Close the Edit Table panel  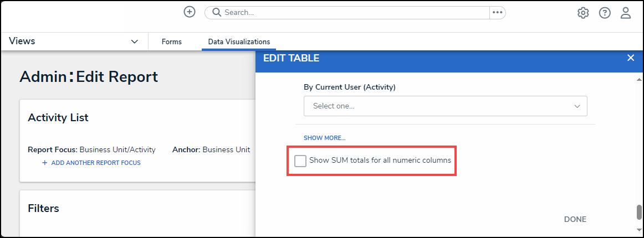(x=630, y=58)
